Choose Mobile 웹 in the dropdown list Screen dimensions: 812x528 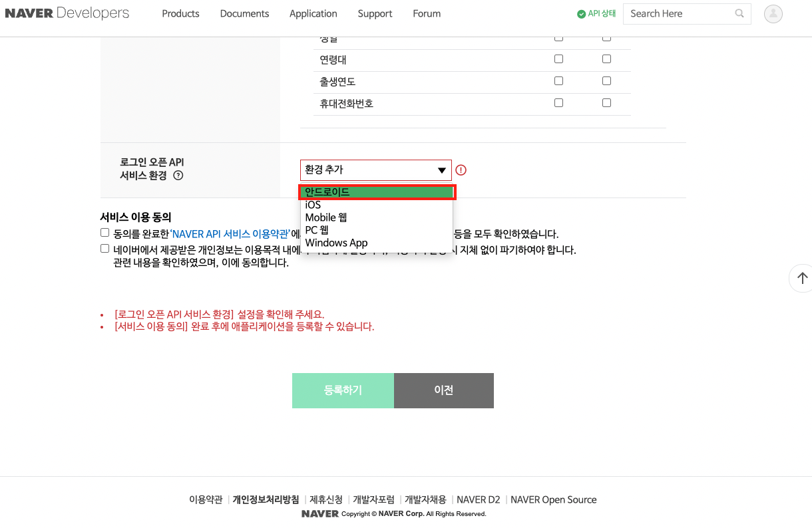(326, 217)
